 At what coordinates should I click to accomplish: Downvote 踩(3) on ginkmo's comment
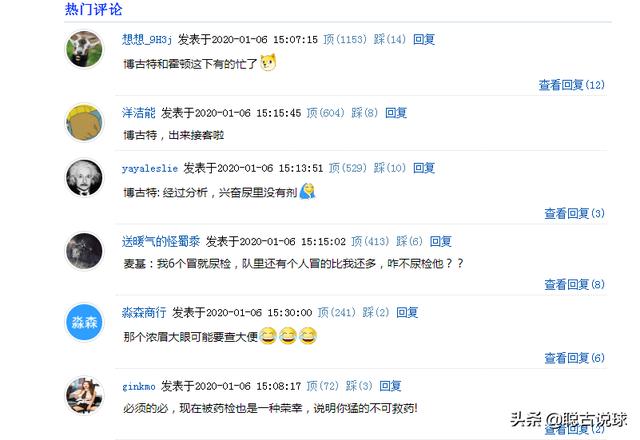[359, 386]
